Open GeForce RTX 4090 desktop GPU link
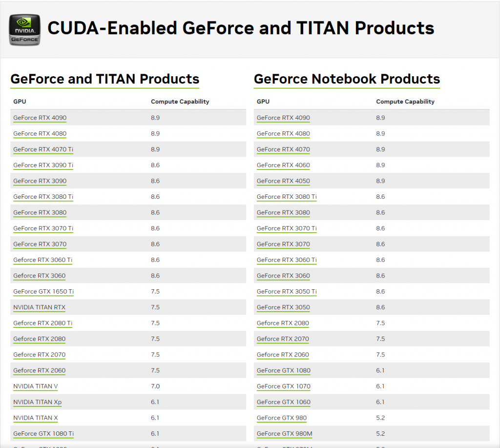Viewport: 500px width, 448px height. click(x=40, y=118)
